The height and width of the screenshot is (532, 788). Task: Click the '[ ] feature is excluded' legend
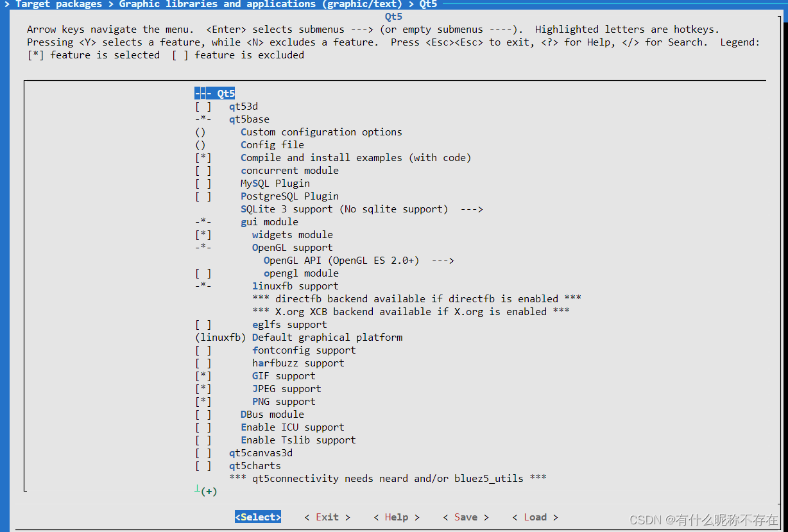click(238, 55)
